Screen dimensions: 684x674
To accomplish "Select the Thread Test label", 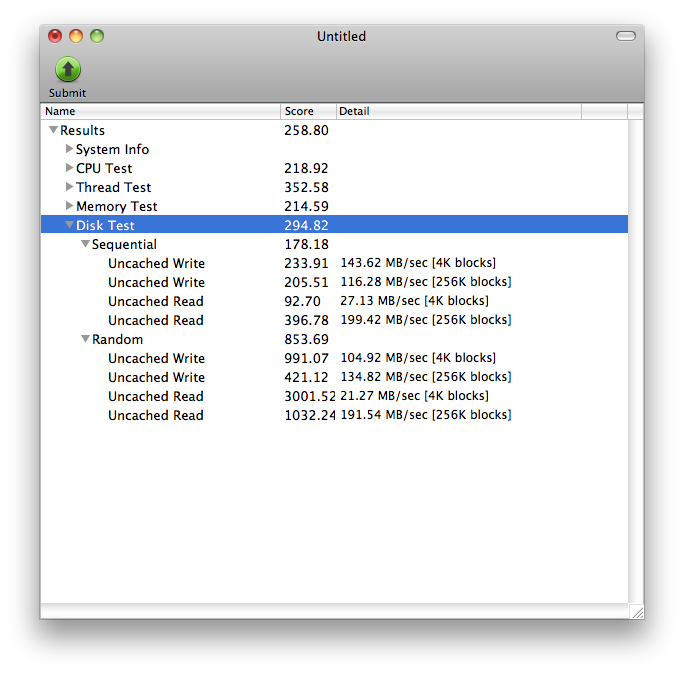I will [x=113, y=187].
